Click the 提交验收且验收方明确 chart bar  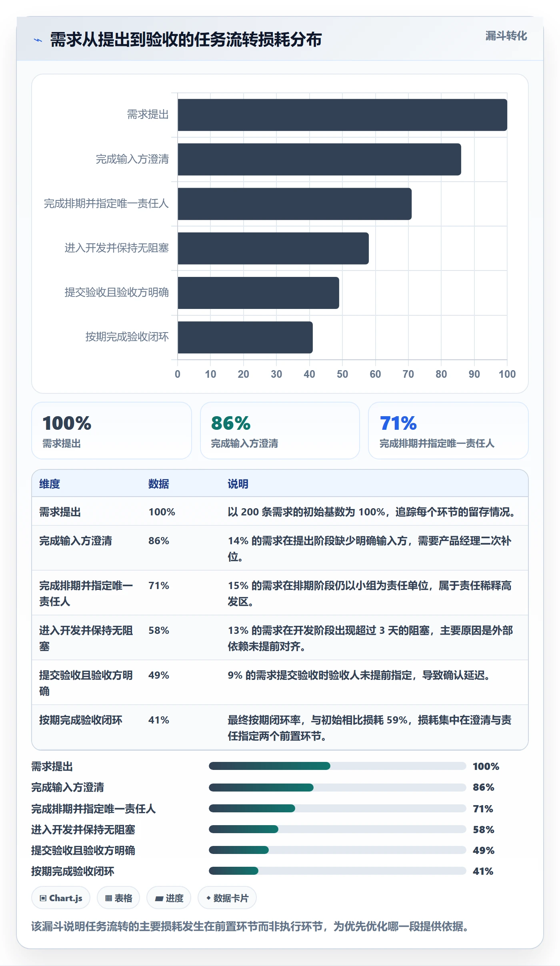[x=258, y=293]
